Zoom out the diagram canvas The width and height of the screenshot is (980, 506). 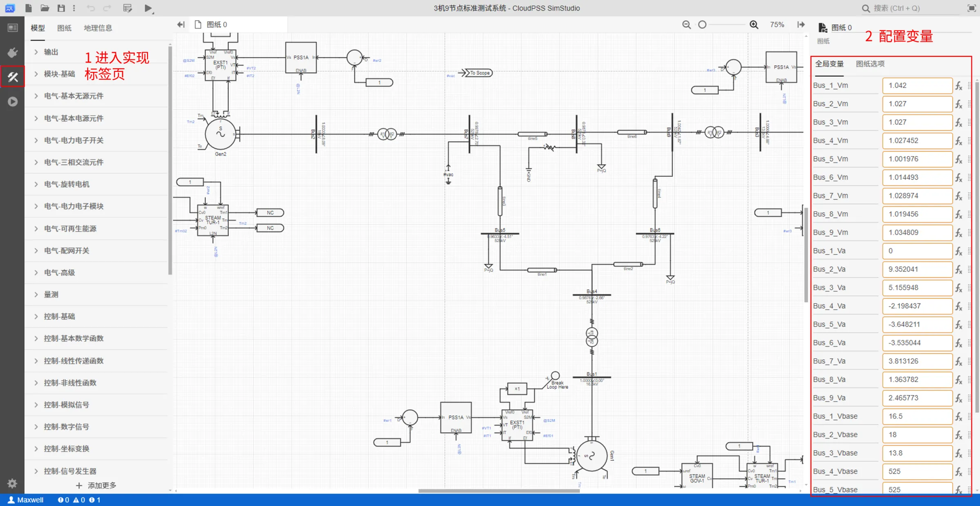pos(686,25)
